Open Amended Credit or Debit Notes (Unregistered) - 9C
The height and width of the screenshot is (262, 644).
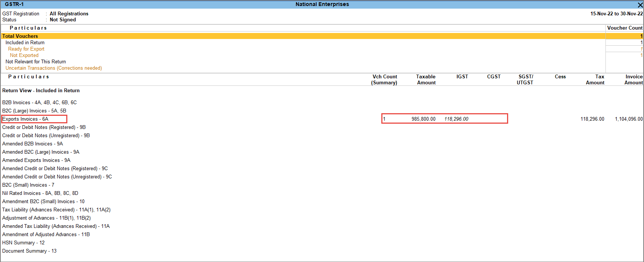[x=57, y=177]
